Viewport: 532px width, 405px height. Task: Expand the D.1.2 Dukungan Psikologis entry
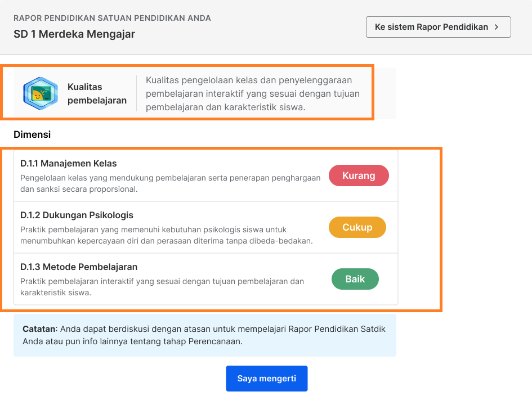(x=169, y=227)
